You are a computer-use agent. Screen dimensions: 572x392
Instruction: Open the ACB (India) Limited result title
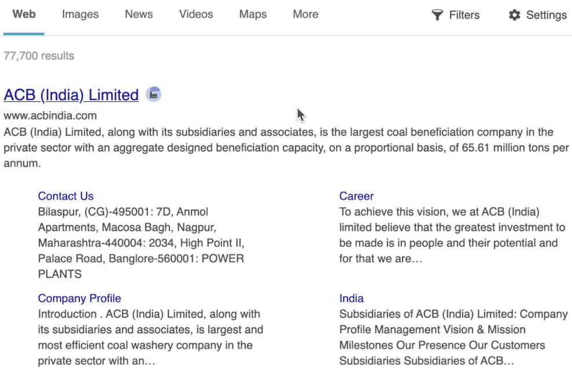click(71, 95)
